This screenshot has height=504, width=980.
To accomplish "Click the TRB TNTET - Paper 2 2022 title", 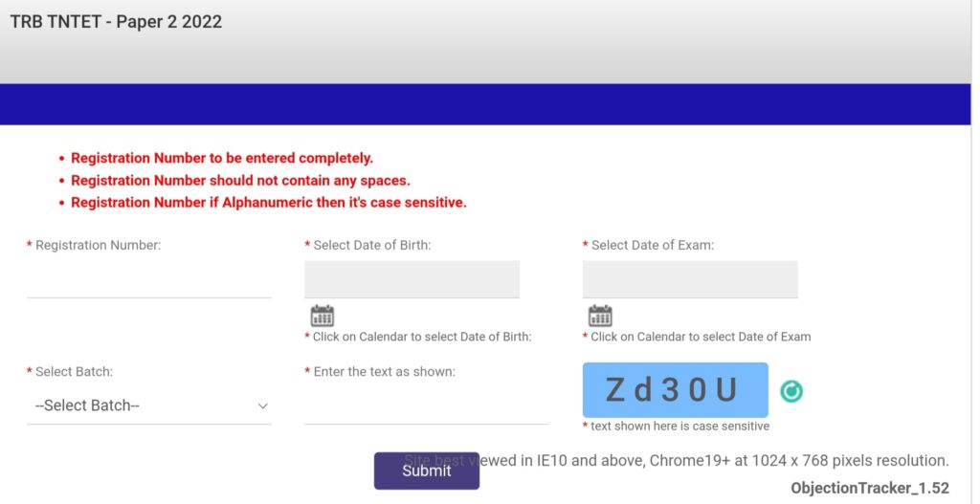I will point(116,22).
